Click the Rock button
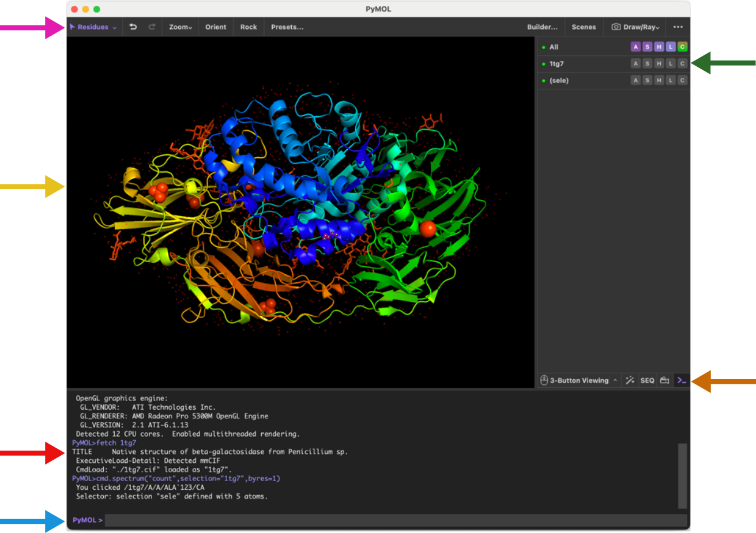The height and width of the screenshot is (533, 756). pos(248,27)
